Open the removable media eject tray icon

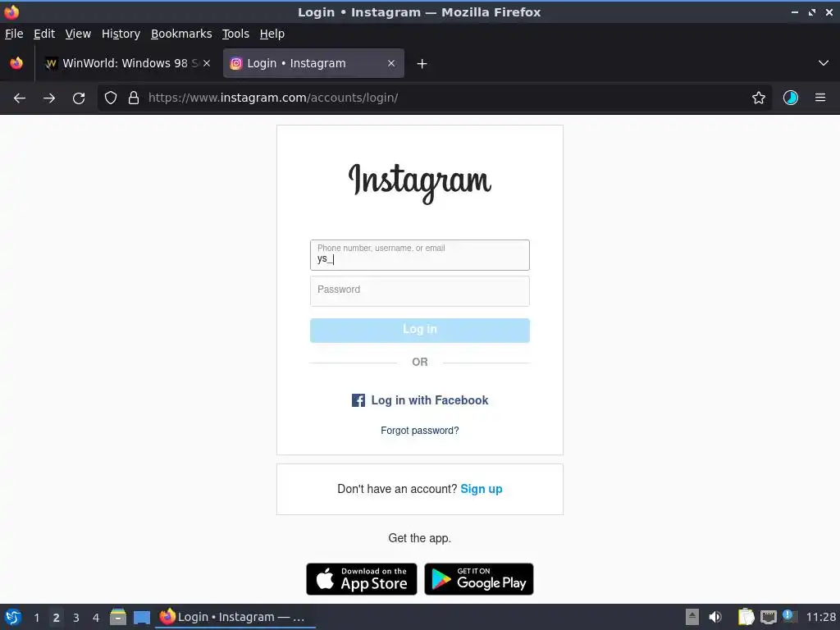coord(692,617)
